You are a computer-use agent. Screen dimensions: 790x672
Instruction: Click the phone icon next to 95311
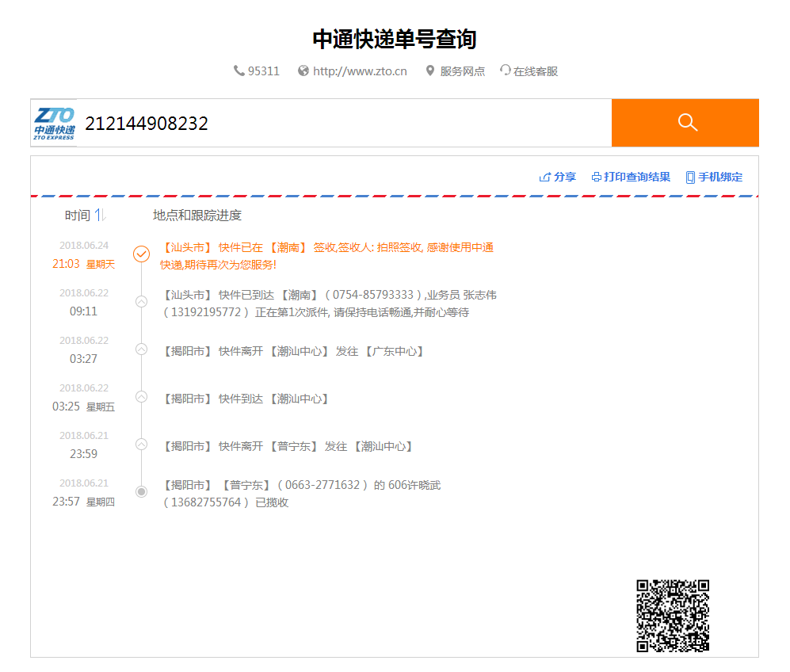(239, 71)
